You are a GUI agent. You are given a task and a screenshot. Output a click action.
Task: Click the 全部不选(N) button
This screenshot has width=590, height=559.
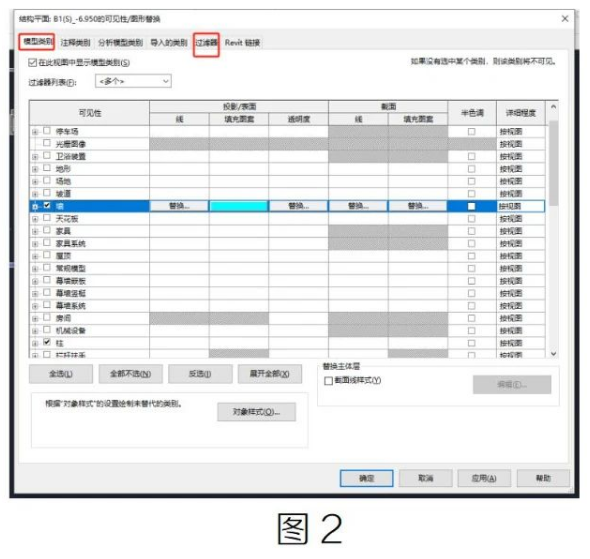131,374
